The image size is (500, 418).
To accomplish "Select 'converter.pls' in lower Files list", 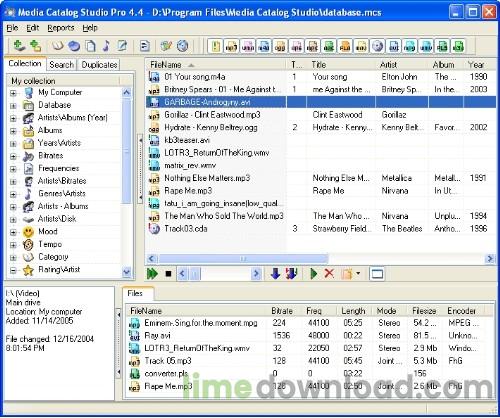I will 166,374.
